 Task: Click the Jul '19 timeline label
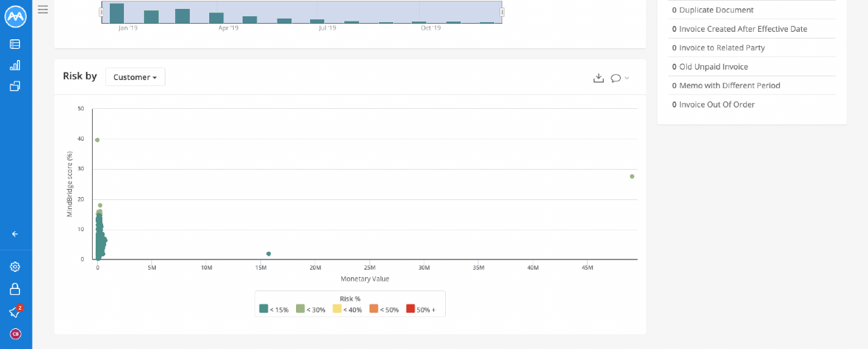click(x=326, y=27)
